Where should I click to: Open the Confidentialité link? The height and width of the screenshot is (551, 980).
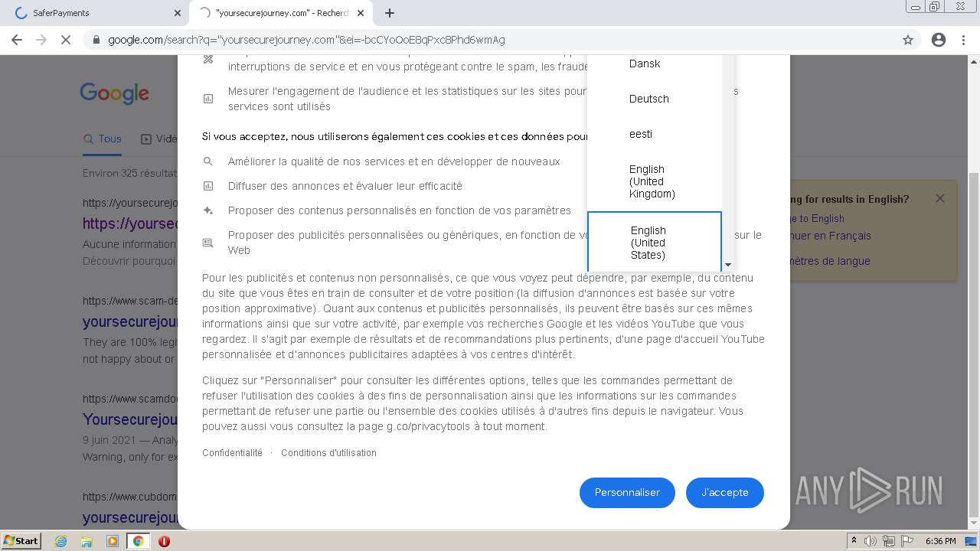point(232,453)
